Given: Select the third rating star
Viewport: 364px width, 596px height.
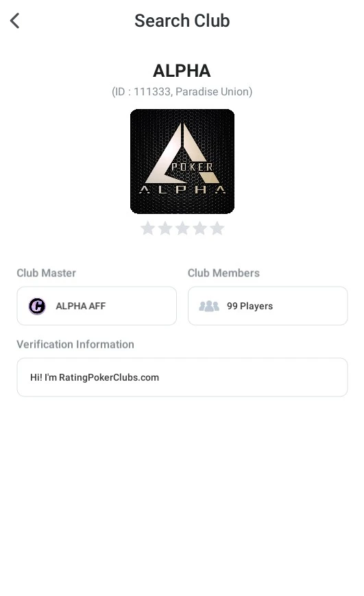Looking at the screenshot, I should pos(182,228).
